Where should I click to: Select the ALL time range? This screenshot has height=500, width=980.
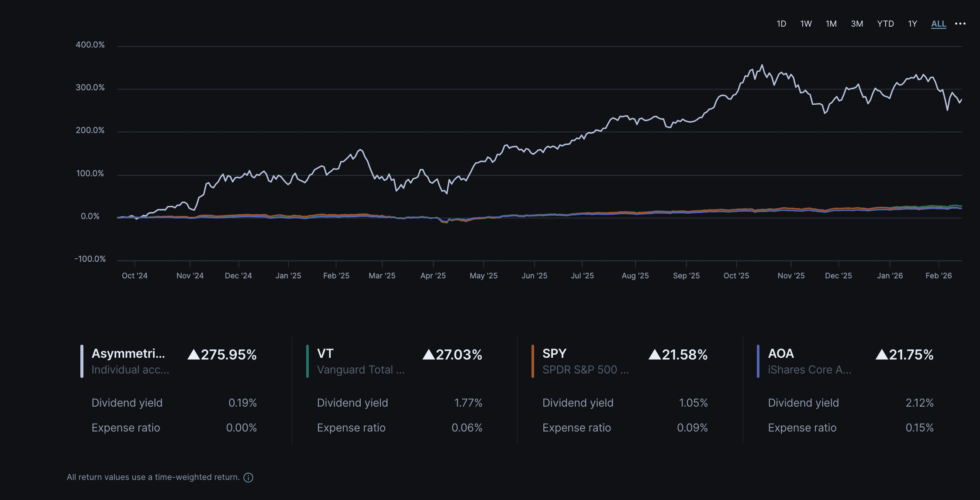pos(938,24)
